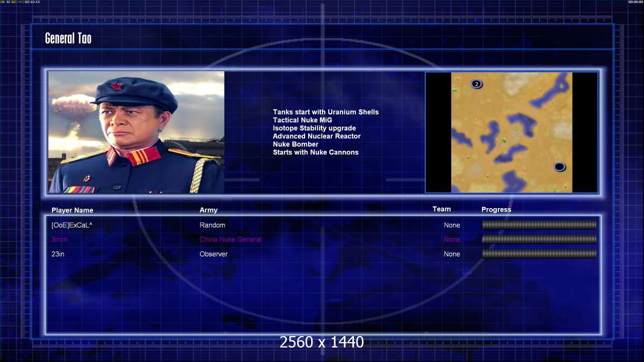This screenshot has width=644, height=362.
Task: Click the General Tao title text
Action: click(68, 39)
